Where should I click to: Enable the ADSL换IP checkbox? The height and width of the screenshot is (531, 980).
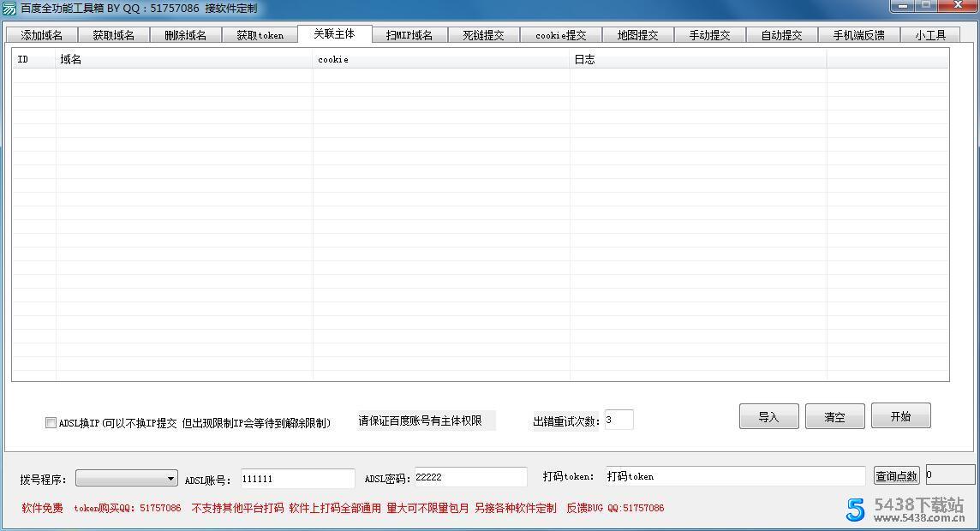pyautogui.click(x=51, y=421)
